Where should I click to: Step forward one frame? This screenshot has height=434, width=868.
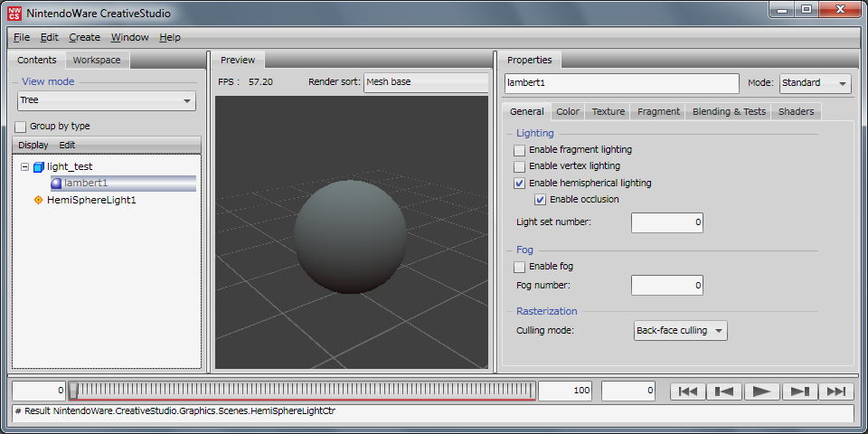click(799, 392)
